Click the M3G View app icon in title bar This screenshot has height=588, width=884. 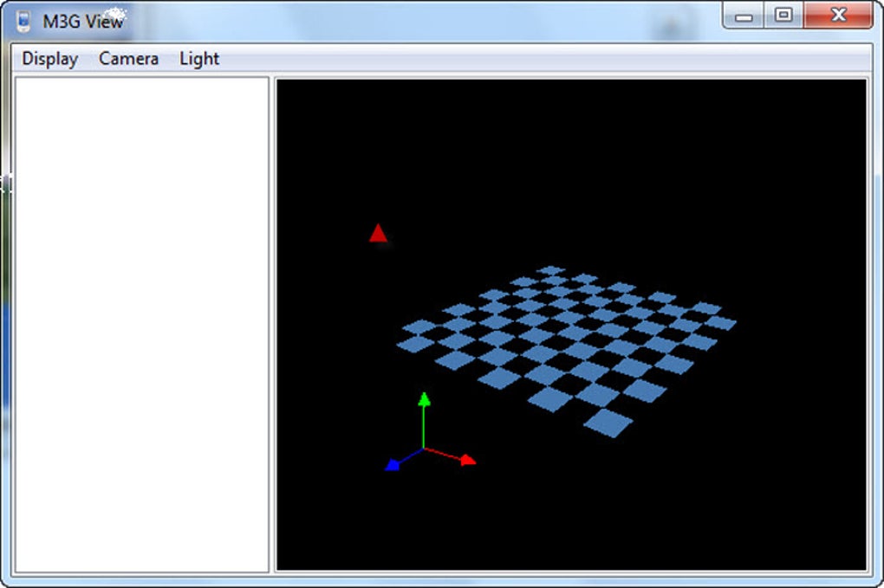[x=23, y=21]
